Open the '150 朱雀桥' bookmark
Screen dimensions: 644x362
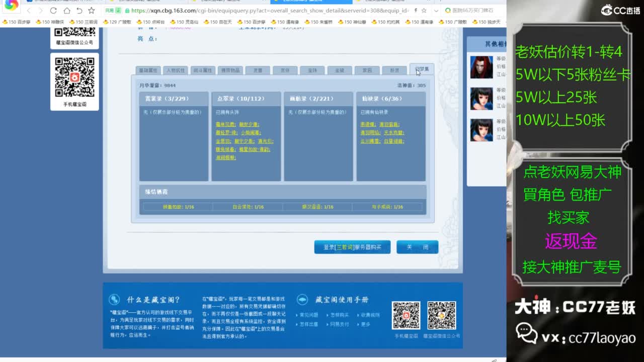[x=318, y=22]
